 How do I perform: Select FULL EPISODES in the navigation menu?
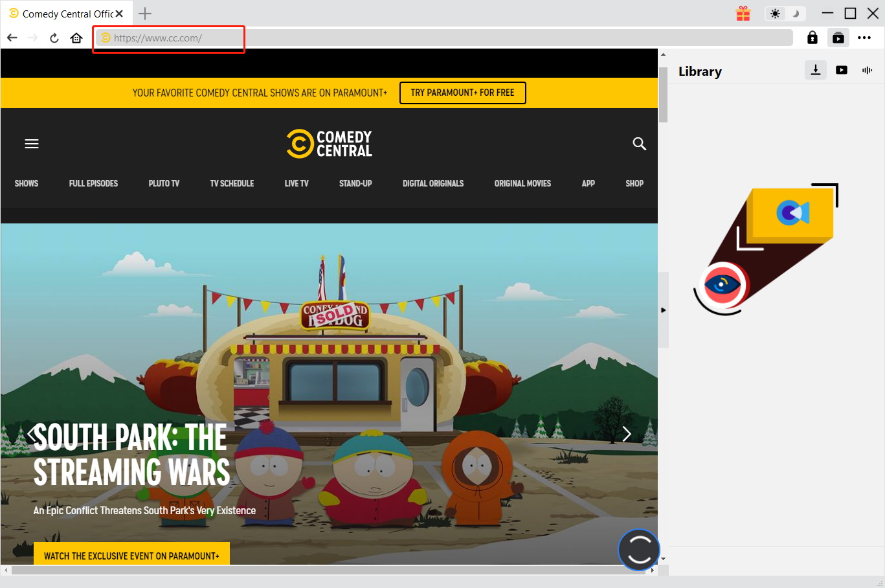(93, 183)
